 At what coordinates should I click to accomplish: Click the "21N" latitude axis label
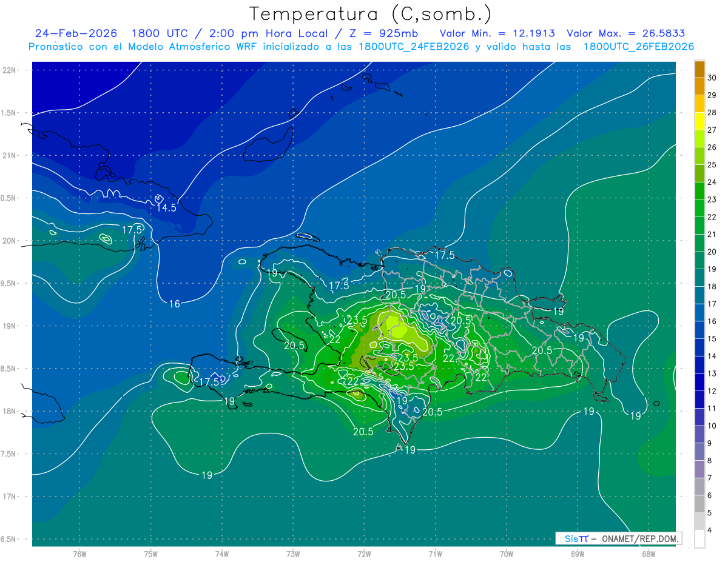point(9,156)
